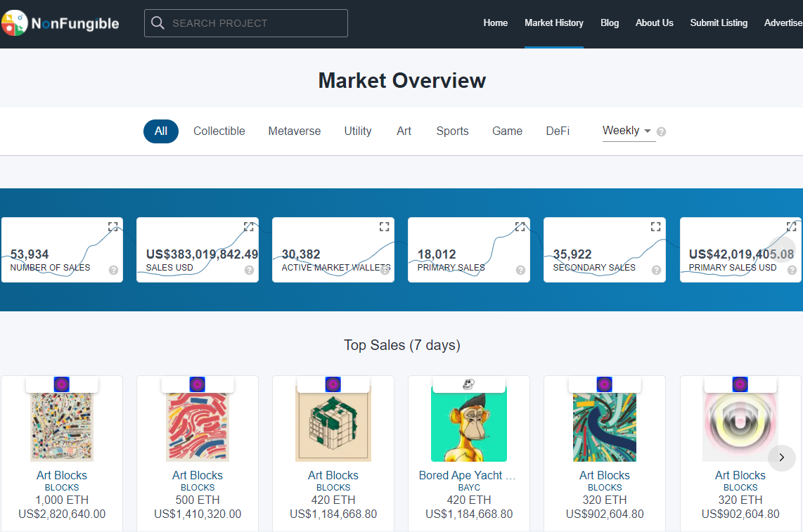803x532 pixels.
Task: Filter by Utility category
Action: click(358, 131)
